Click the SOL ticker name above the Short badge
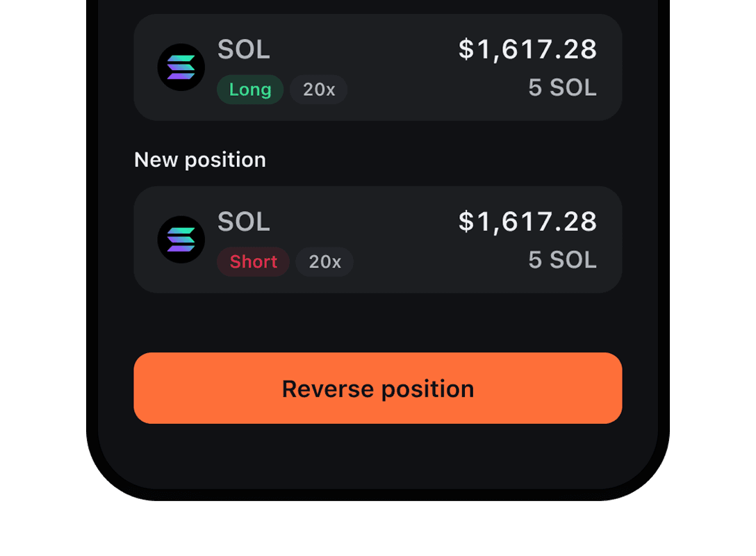756x556 pixels. 243,222
